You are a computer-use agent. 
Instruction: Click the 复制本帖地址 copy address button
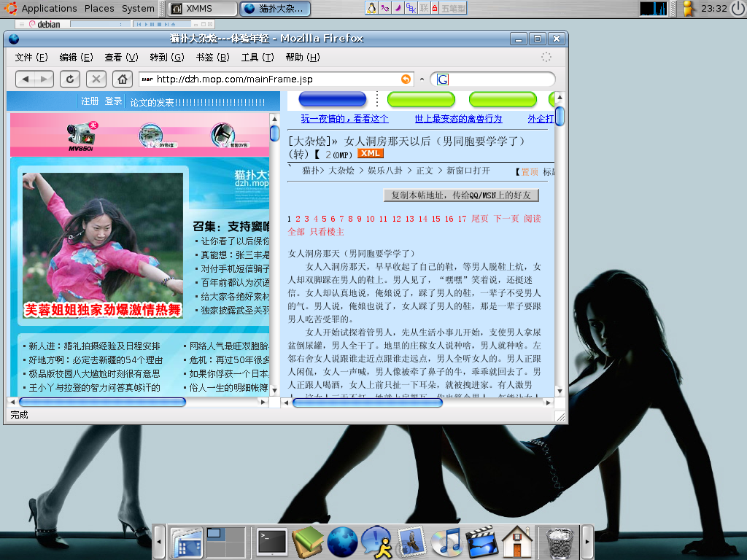461,195
